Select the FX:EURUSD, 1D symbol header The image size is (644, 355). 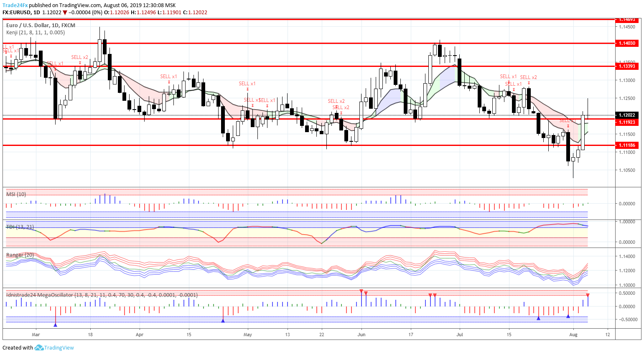pos(21,13)
